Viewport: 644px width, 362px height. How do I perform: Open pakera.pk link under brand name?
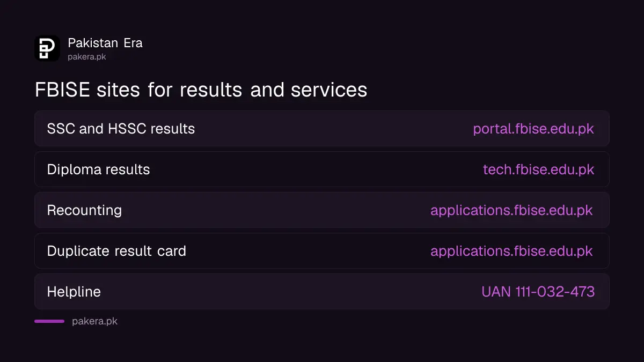(x=87, y=56)
